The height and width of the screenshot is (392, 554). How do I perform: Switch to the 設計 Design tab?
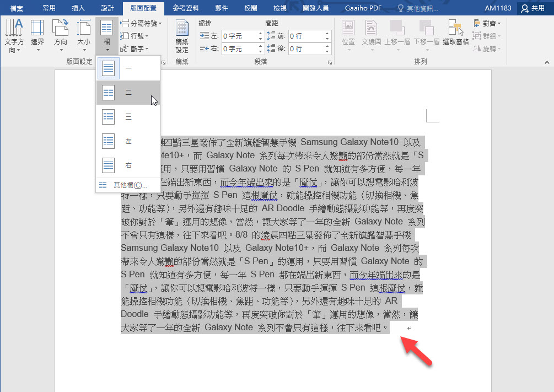107,8
